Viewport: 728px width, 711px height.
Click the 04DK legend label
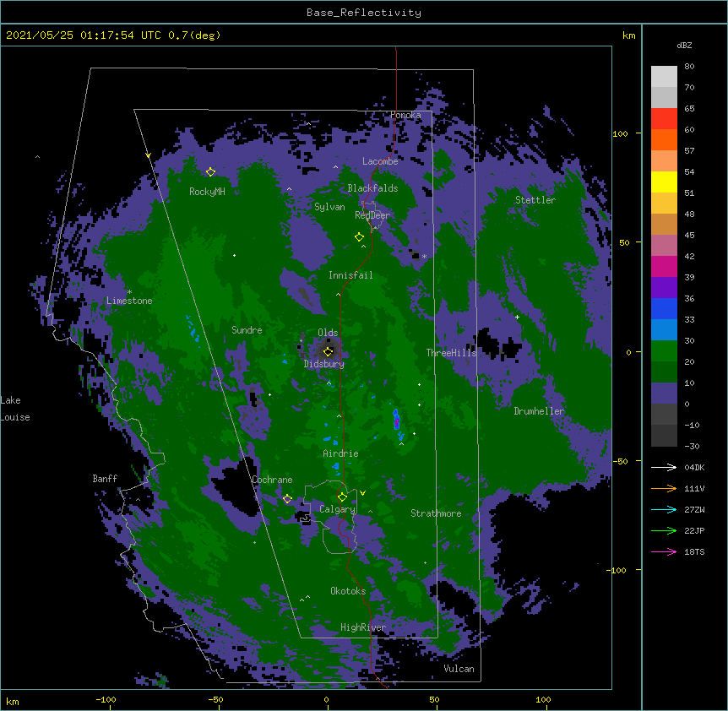point(694,467)
